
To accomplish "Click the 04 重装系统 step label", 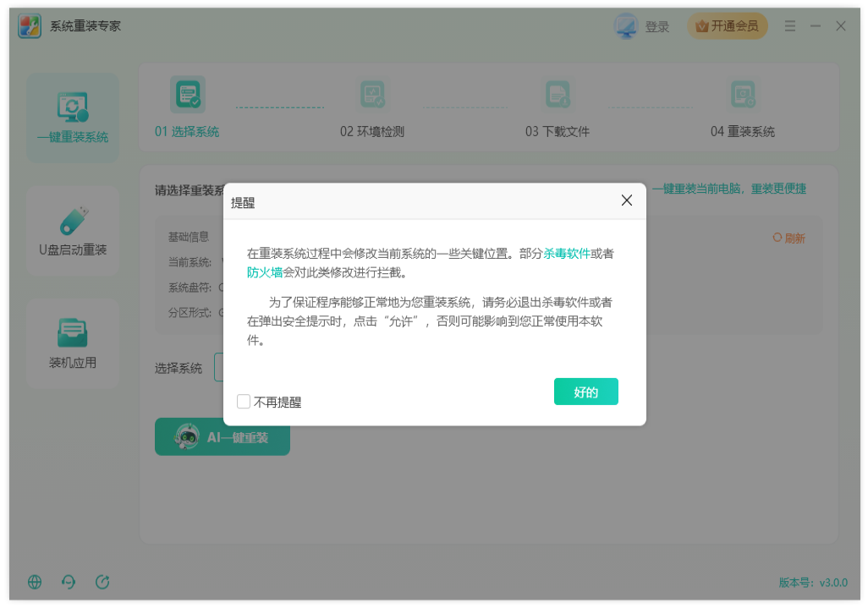I will click(x=743, y=132).
